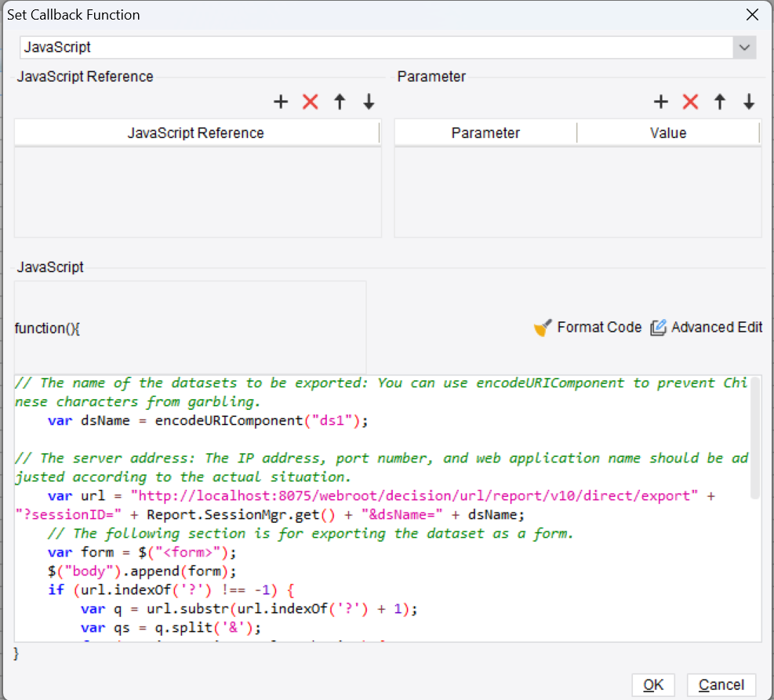Viewport: 774px width, 700px height.
Task: Click the JavaScript Reference column header
Action: [x=197, y=132]
